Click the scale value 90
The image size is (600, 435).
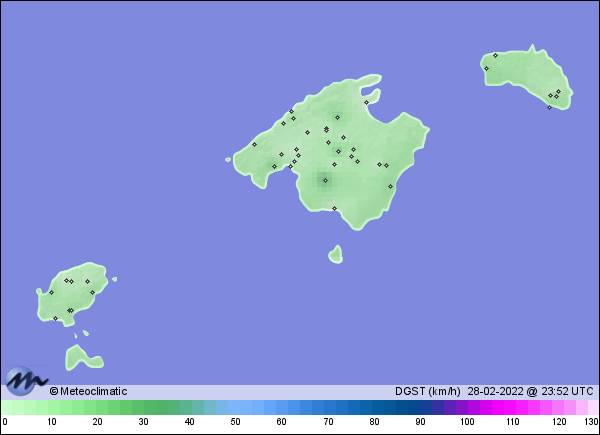(x=421, y=422)
